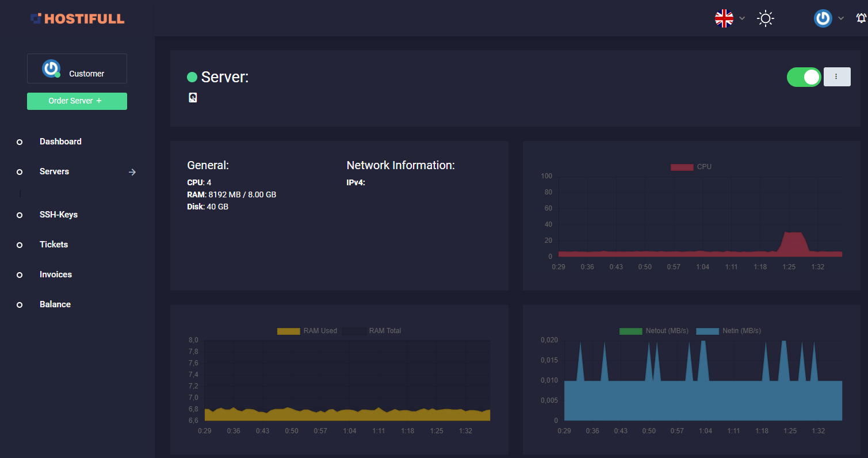Toggle the Netout (MB/s) legend entry

pos(655,331)
